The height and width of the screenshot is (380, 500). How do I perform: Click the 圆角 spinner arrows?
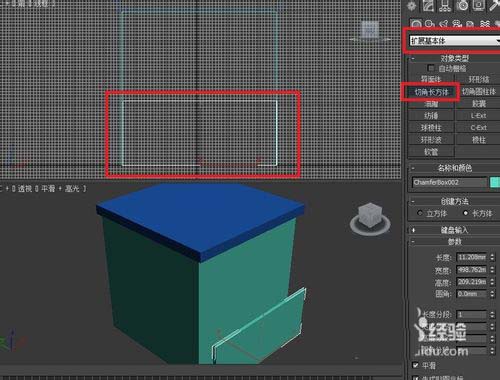[492, 294]
